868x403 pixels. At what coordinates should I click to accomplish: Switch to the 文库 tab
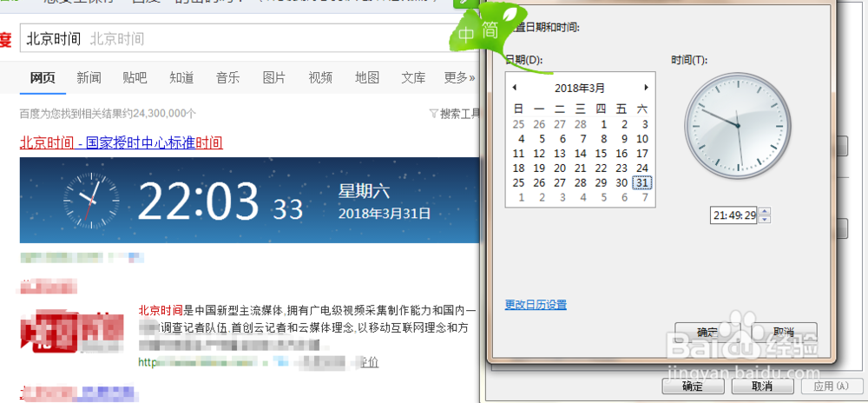(x=413, y=77)
